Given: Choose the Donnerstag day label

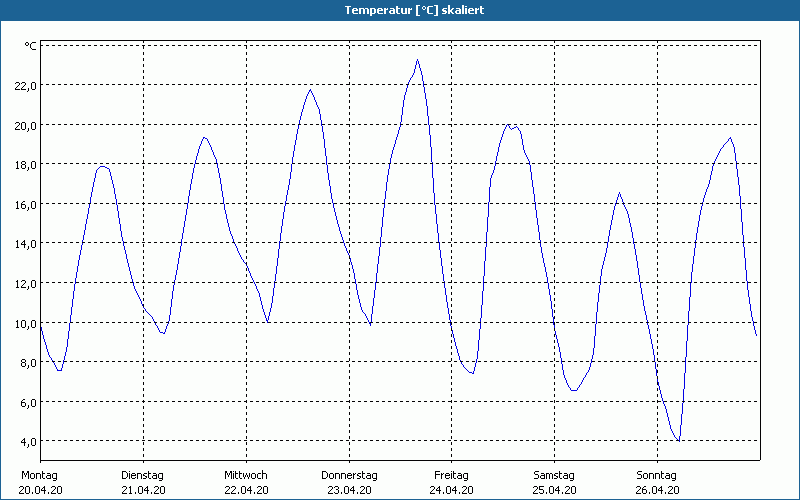Looking at the screenshot, I should point(349,475).
